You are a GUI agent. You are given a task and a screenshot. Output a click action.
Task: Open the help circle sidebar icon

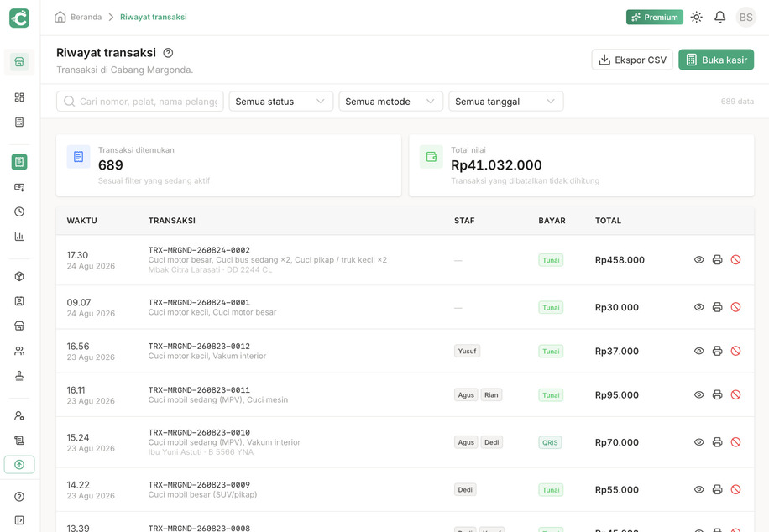point(19,497)
